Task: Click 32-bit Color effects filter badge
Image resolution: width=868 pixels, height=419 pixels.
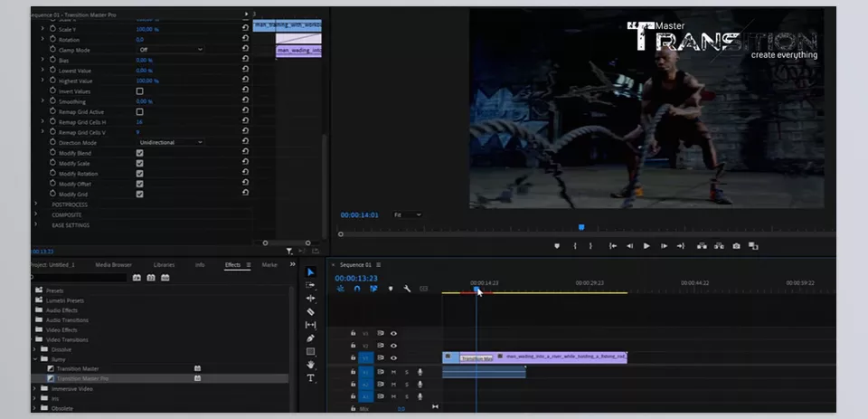Action: (151, 278)
